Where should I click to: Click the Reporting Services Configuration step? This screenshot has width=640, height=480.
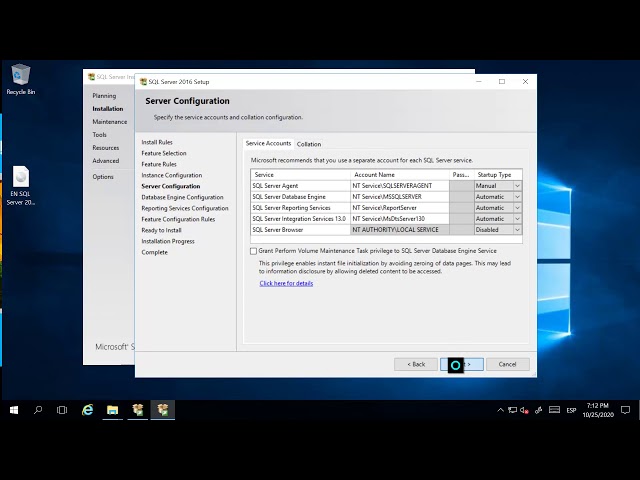point(185,208)
